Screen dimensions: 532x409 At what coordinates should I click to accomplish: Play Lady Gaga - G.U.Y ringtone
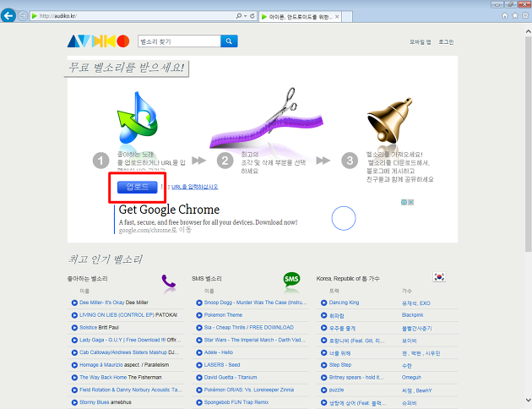74,340
